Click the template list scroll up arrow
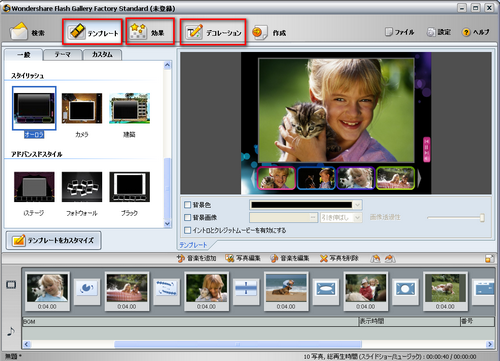The height and width of the screenshot is (361, 500). coord(167,65)
